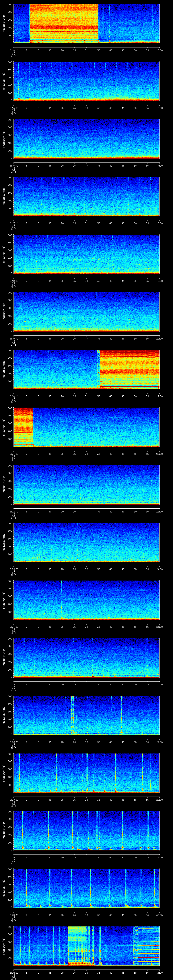The width and height of the screenshot is (173, 980).
Task: Select the spectrogram panel starting at 6:20:00
Action: pos(86,369)
